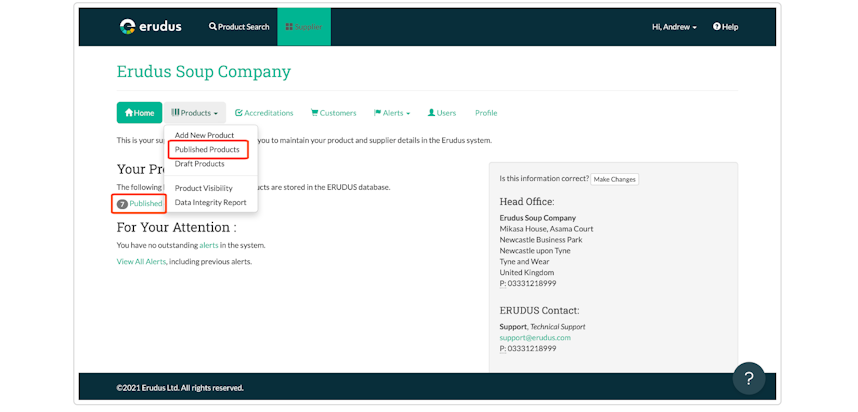Click the Make Changes button
858x412 pixels.
614,179
